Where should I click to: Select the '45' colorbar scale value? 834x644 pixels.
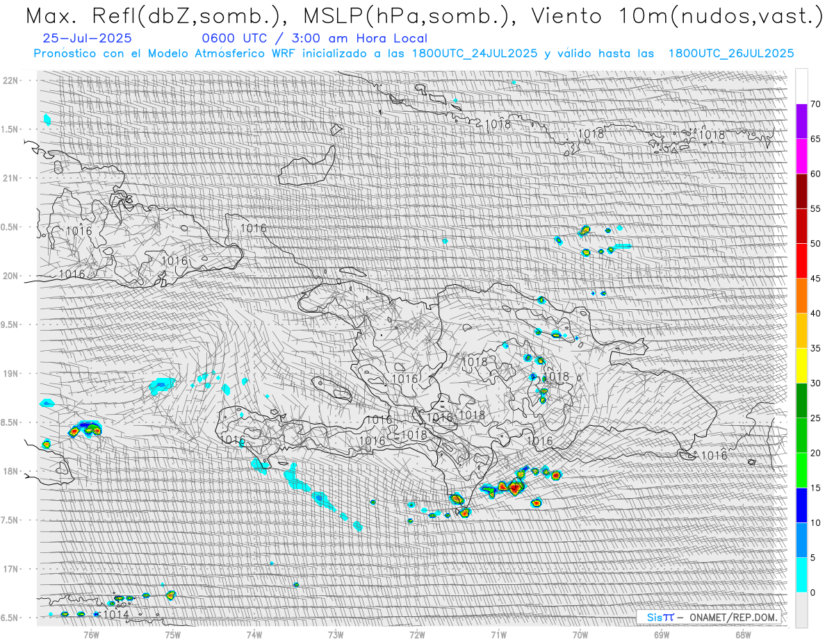pyautogui.click(x=815, y=279)
